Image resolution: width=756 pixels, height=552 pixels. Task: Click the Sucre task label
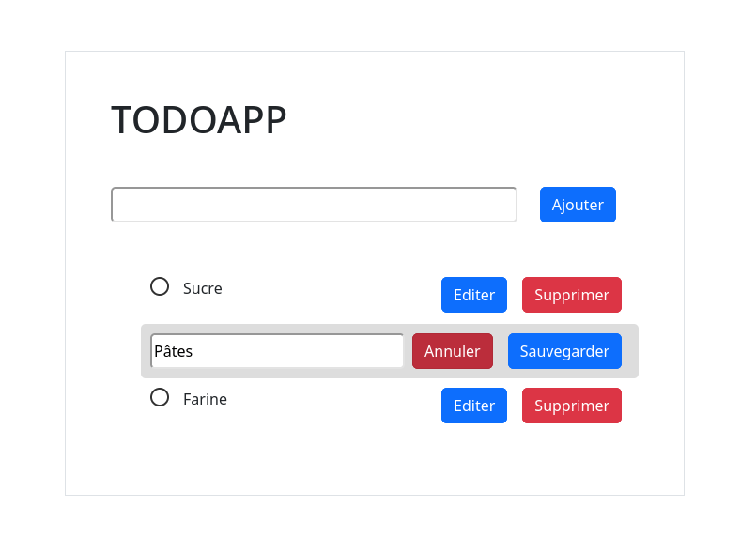pos(203,288)
